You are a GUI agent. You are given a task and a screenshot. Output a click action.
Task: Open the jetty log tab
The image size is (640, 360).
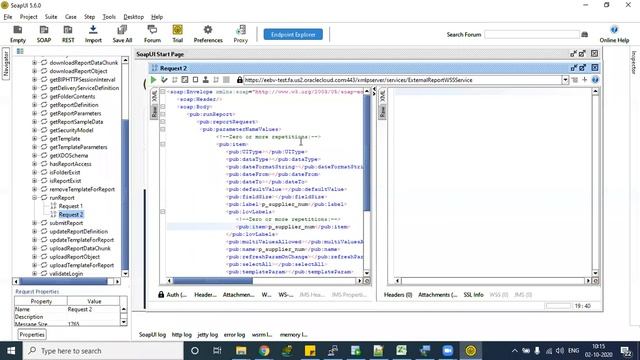point(207,334)
